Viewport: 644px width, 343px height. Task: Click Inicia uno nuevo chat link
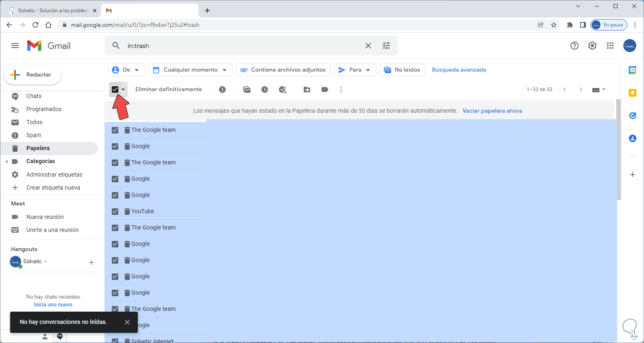[54, 305]
